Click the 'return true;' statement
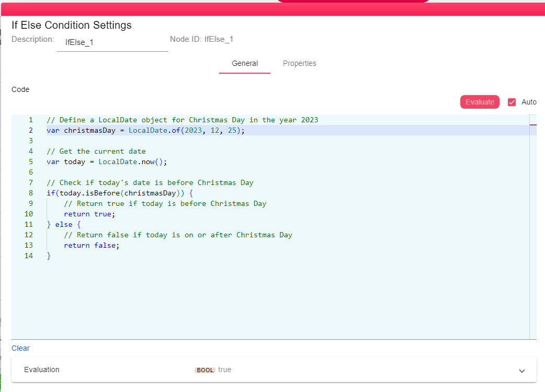The width and height of the screenshot is (545, 392). [89, 214]
